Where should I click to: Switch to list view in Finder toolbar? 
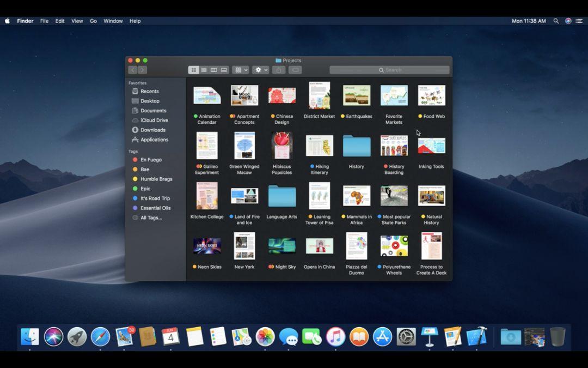point(204,70)
